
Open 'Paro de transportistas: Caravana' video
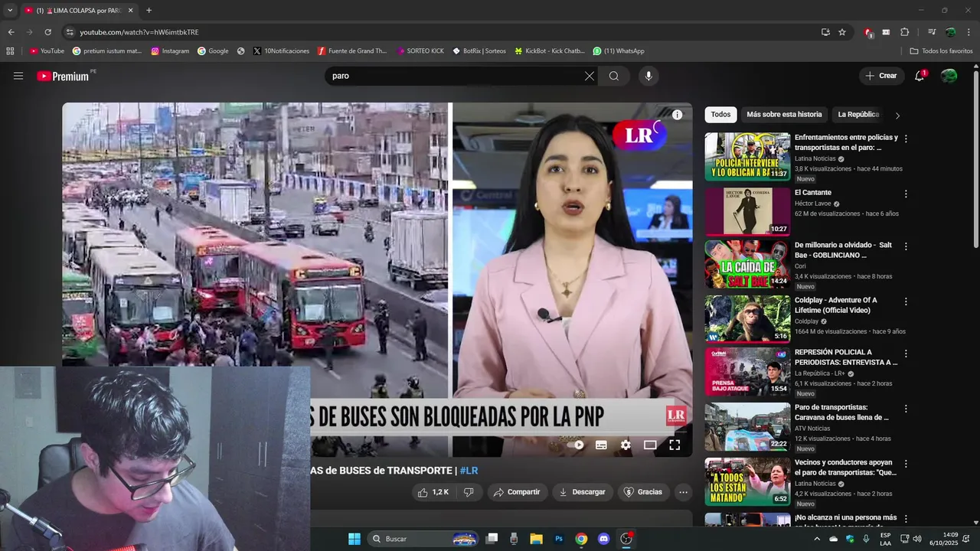coord(747,427)
